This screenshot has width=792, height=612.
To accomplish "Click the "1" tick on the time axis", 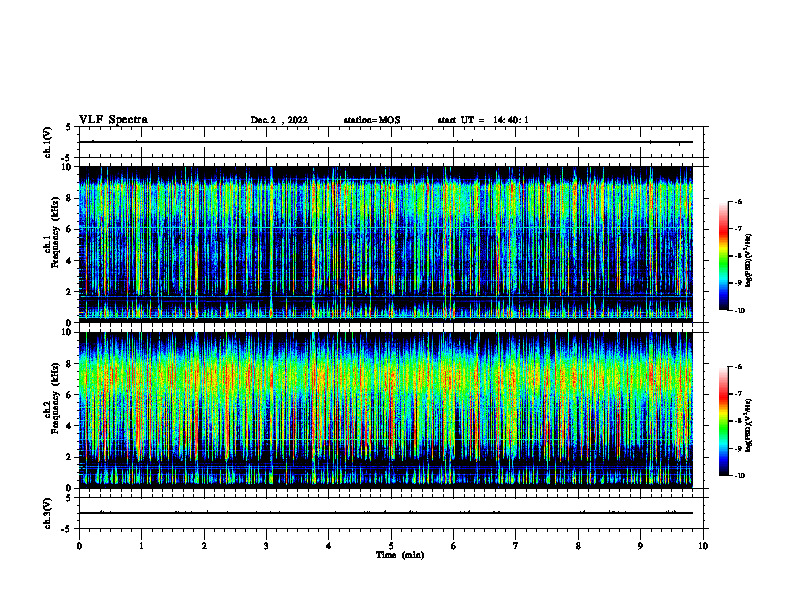I will pos(141,546).
